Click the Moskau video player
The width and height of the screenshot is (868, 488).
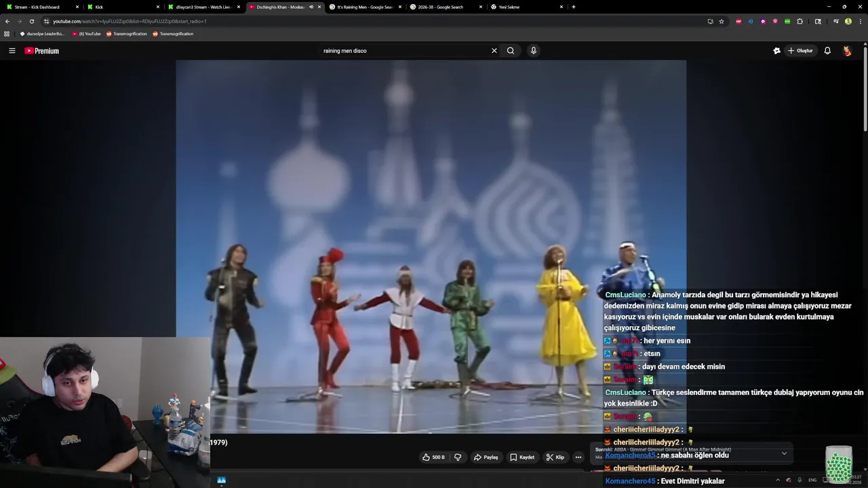(431, 246)
